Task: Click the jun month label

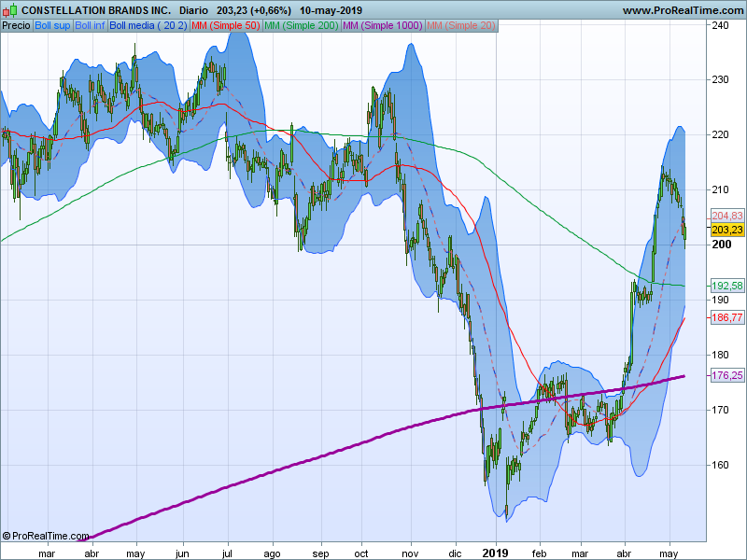Action: (182, 553)
